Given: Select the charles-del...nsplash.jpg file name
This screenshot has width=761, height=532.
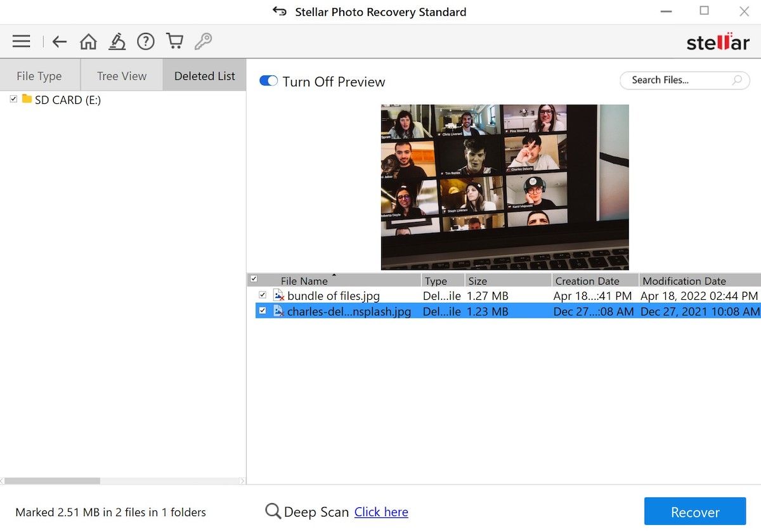Looking at the screenshot, I should 349,311.
